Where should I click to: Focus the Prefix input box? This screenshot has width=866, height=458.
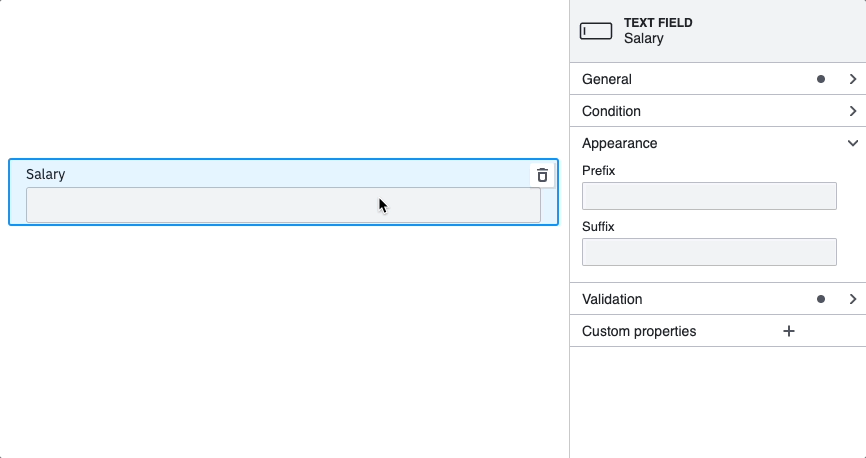(709, 196)
